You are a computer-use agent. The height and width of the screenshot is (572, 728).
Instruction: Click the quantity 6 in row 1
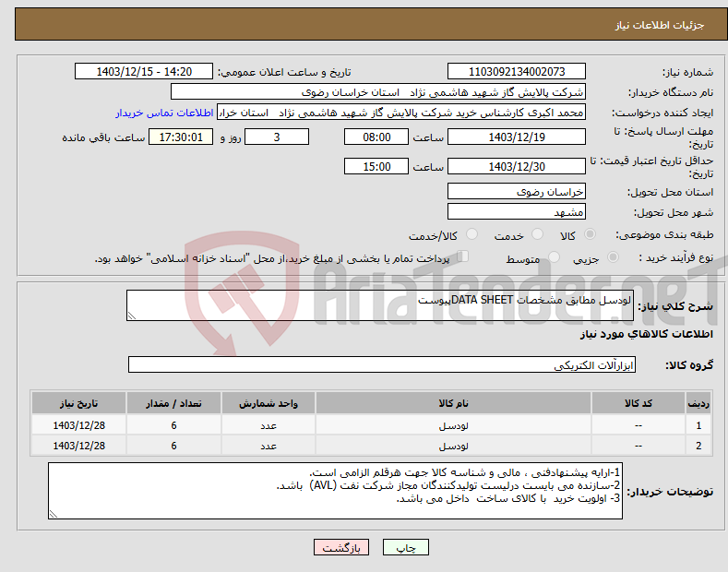pos(173,425)
